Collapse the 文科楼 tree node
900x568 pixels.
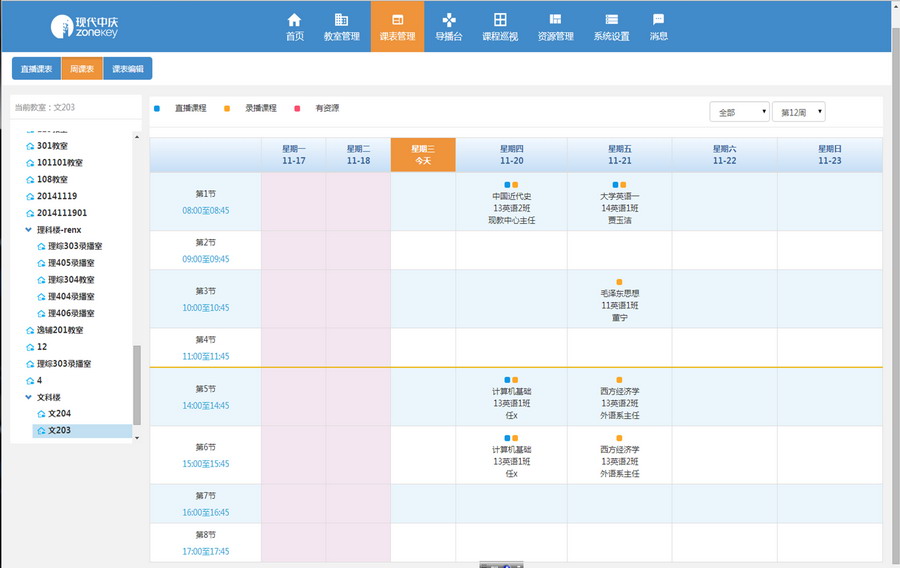29,397
